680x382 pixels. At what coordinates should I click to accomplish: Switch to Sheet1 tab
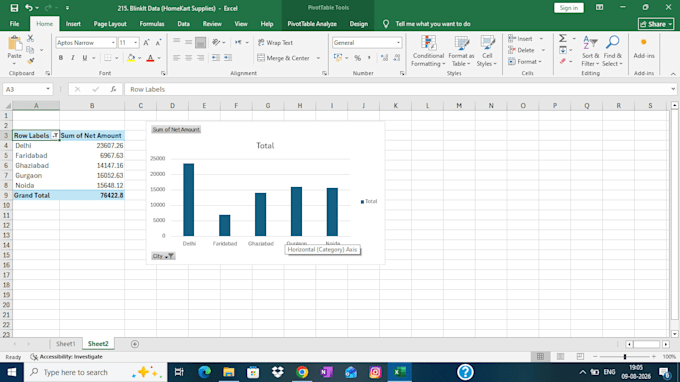tap(65, 344)
